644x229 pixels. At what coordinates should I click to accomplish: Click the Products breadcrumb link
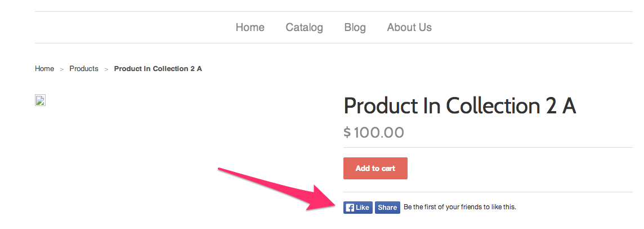84,69
